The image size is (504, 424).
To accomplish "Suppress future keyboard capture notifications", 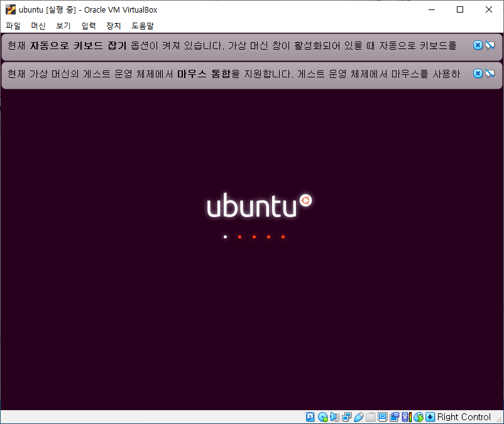I will [x=490, y=45].
